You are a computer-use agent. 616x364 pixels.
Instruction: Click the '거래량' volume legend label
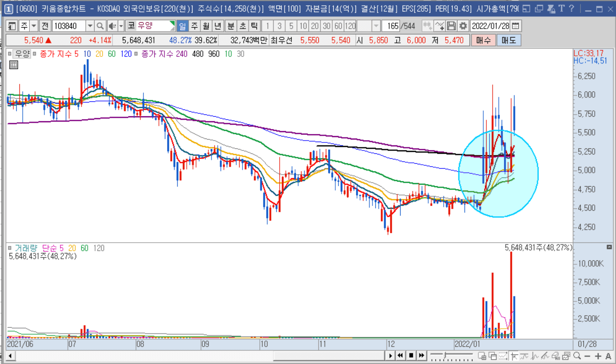(26, 248)
